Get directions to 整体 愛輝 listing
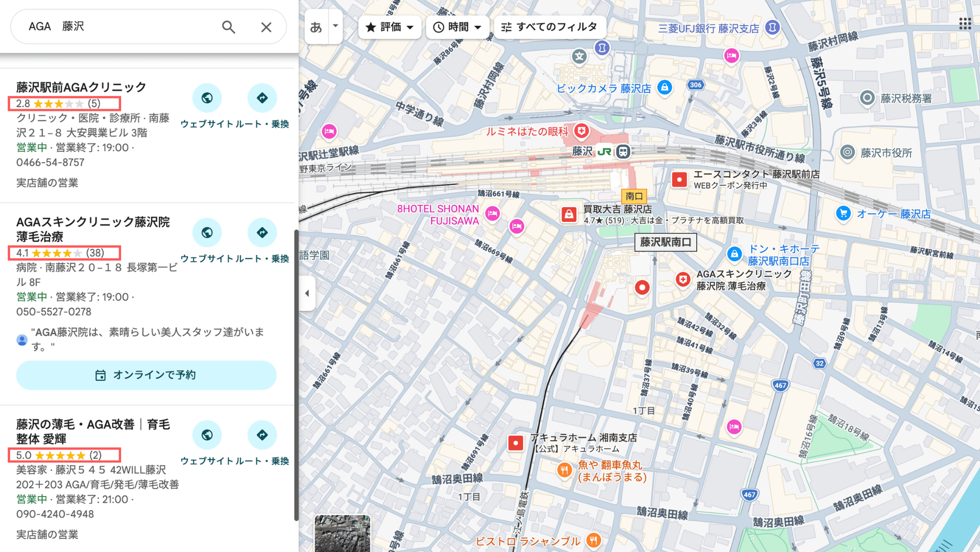This screenshot has height=552, width=980. [262, 435]
